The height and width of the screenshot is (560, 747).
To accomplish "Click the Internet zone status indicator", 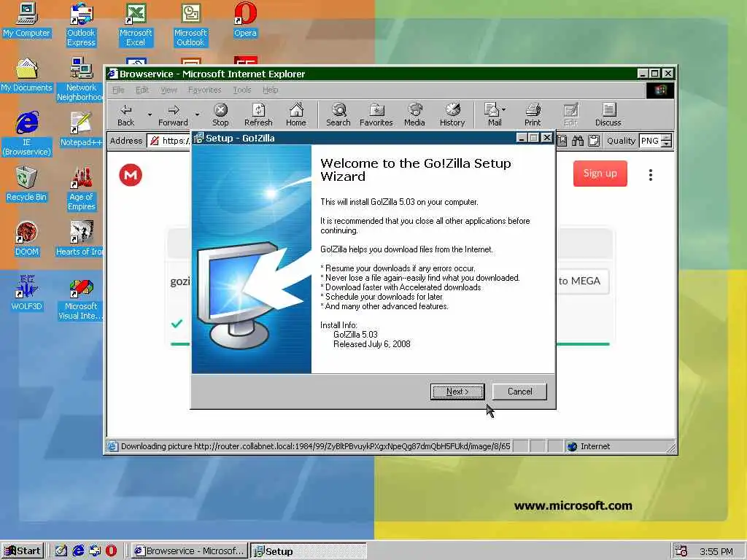I will [589, 446].
